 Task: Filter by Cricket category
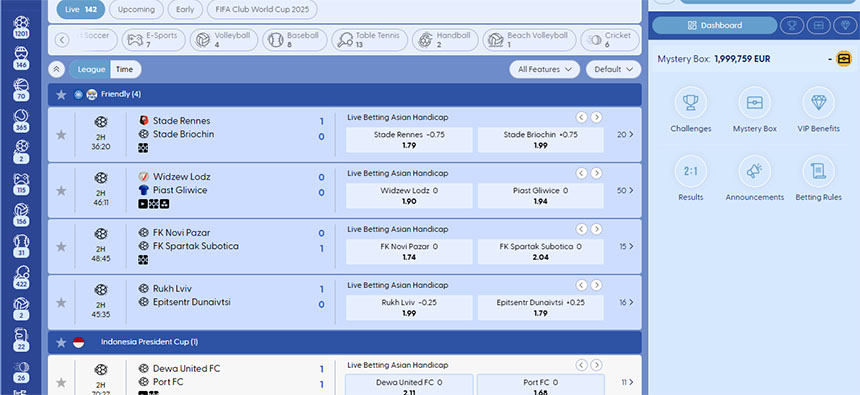[x=610, y=40]
